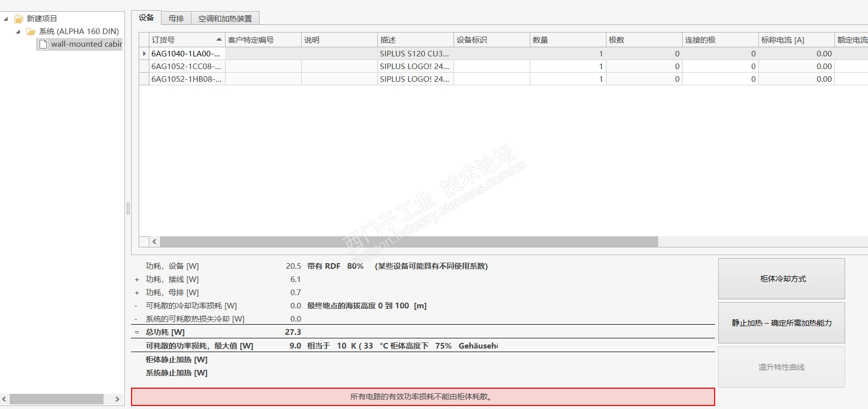Click the red power loss warning message
The height and width of the screenshot is (409, 868).
[423, 397]
